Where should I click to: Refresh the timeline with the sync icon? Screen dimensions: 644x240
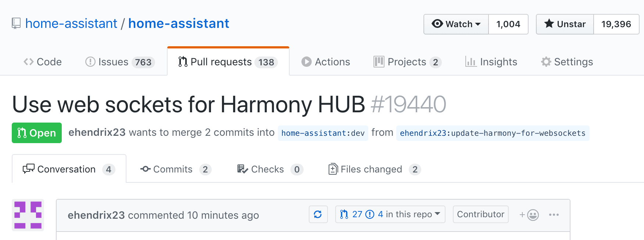[318, 214]
